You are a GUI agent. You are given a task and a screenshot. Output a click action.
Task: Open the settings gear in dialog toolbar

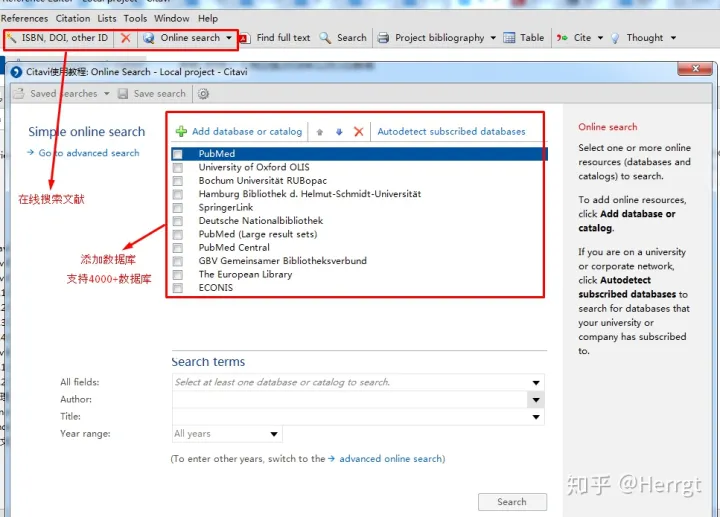tap(203, 94)
